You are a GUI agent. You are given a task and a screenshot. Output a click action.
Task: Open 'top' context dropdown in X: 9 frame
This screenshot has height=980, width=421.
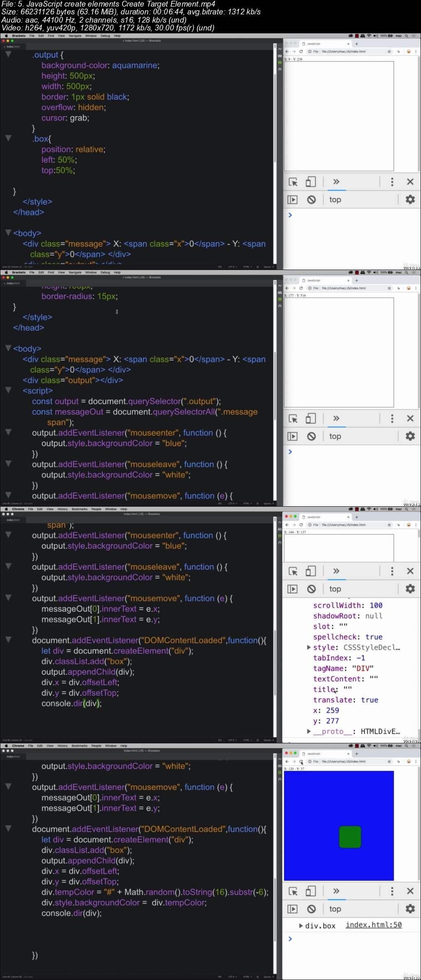335,200
